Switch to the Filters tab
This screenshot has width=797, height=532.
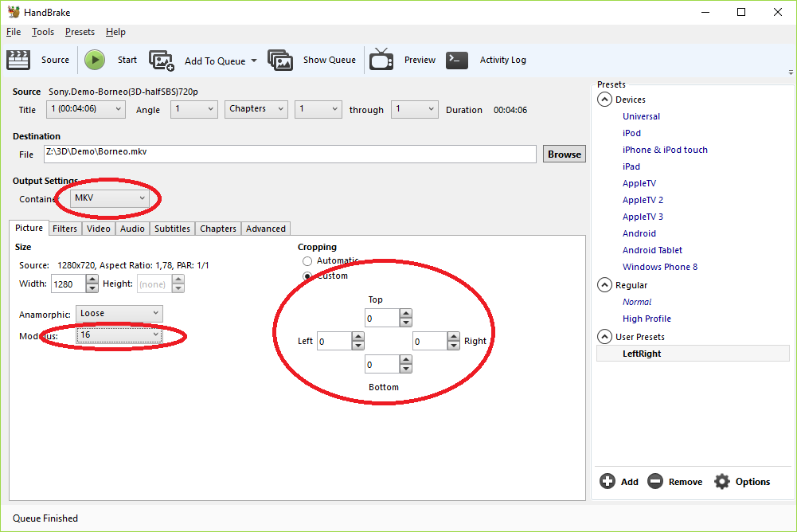tap(64, 229)
